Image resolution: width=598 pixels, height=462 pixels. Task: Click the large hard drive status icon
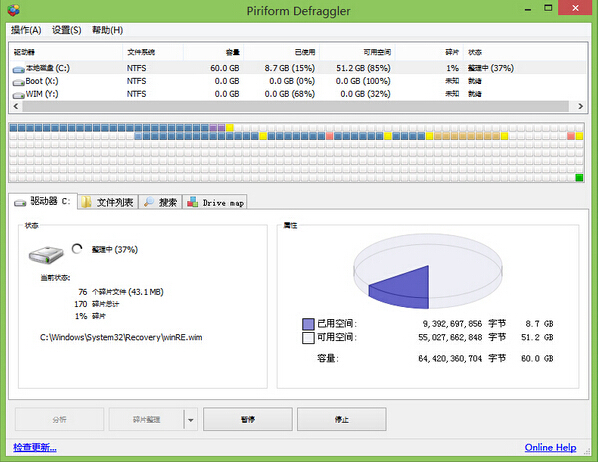tap(46, 255)
